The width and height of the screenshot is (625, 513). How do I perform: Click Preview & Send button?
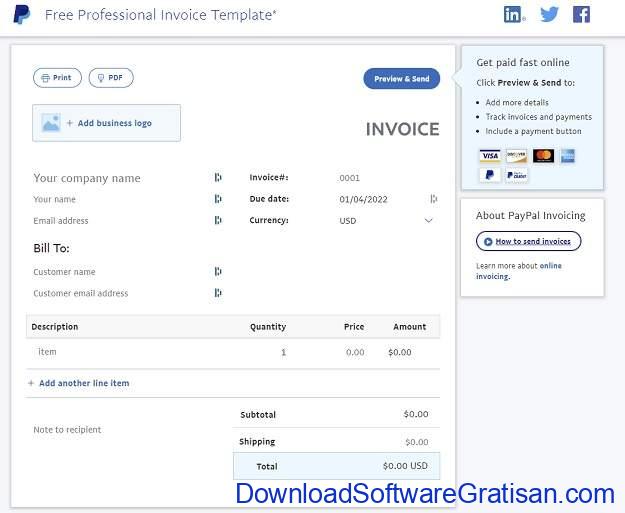401,79
